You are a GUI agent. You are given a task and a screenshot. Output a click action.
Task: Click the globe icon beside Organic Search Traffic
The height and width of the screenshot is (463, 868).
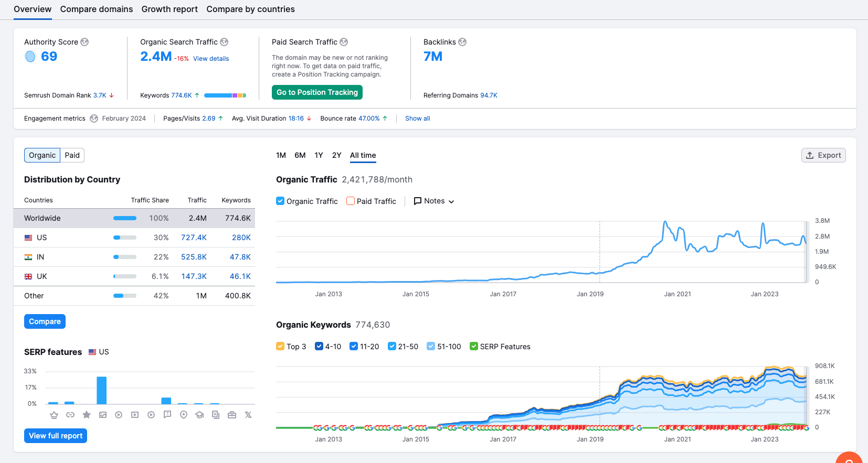(224, 42)
